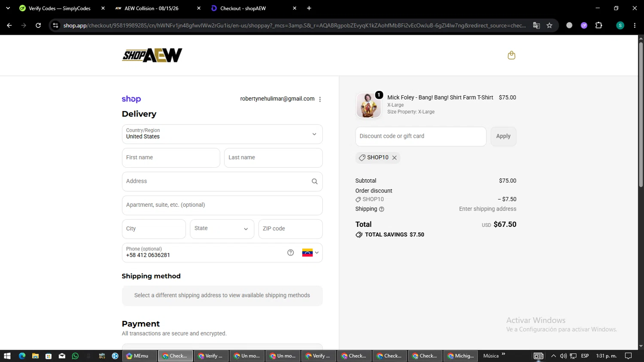Screen dimensions: 644x362
Task: Launch Microsoft Edge from taskbar
Action: [22, 356]
